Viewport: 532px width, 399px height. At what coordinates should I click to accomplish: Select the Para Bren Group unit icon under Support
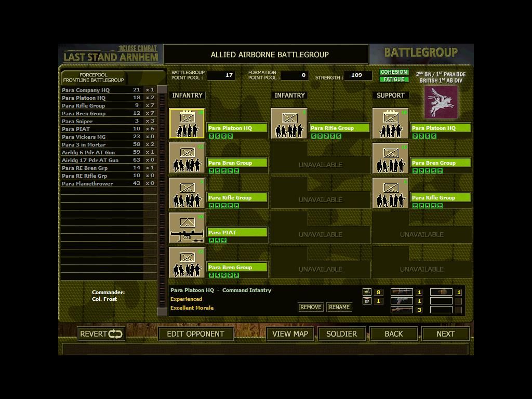[391, 158]
